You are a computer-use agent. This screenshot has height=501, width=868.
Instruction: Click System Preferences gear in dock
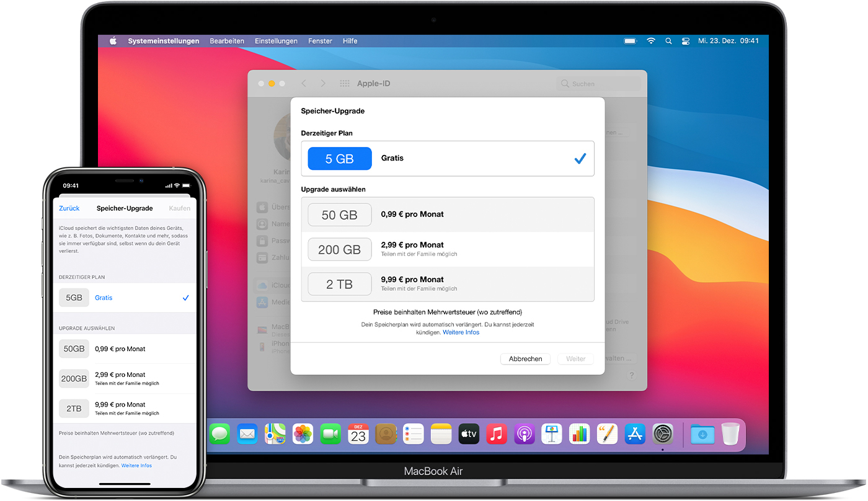[663, 433]
